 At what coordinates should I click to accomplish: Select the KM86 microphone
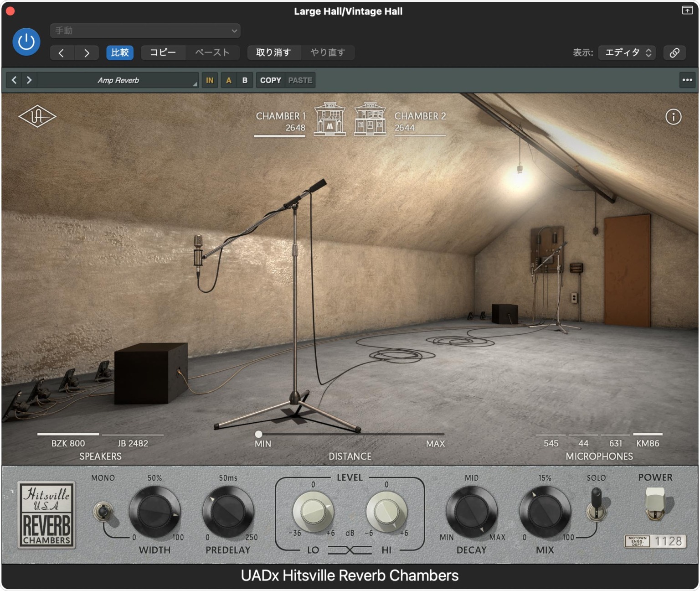pyautogui.click(x=648, y=443)
